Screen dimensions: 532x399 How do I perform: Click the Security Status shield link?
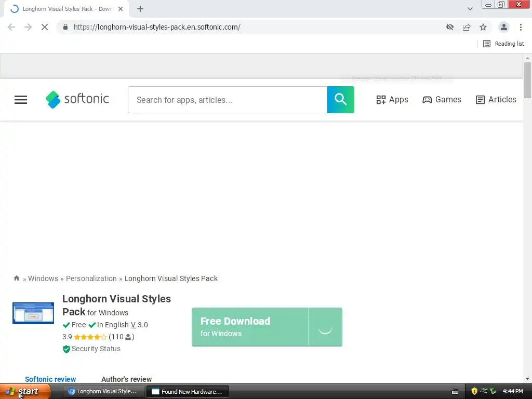[x=91, y=349]
